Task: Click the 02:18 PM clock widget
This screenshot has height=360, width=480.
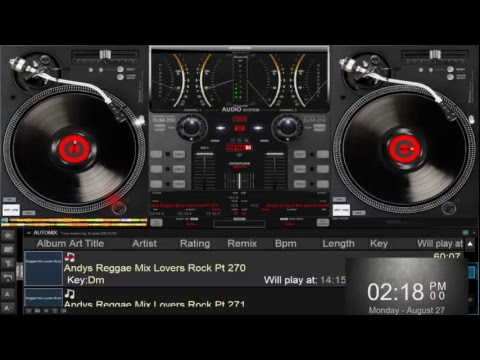Action: click(406, 286)
